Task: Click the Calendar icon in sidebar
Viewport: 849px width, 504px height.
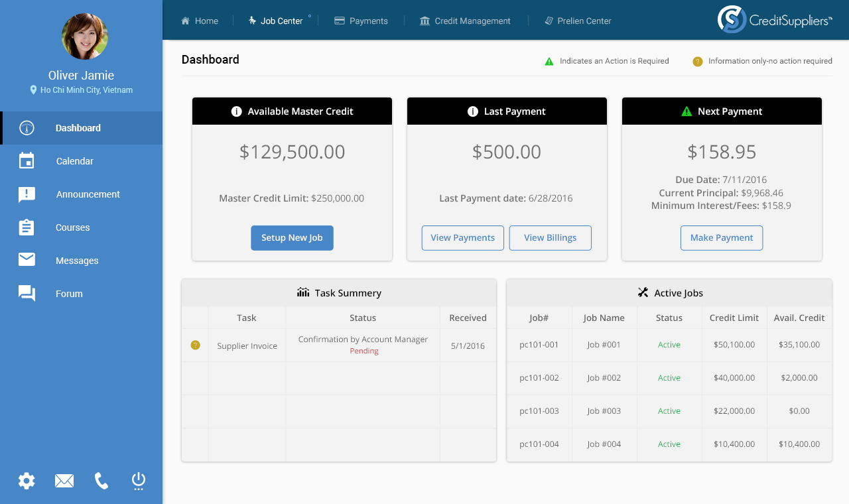Action: [x=27, y=161]
